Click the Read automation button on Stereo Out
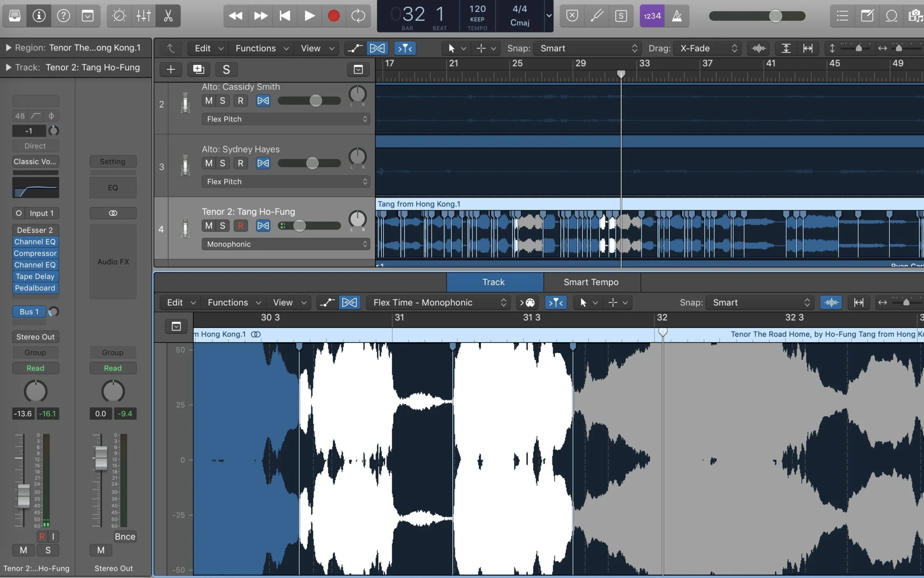This screenshot has width=924, height=578. [113, 368]
